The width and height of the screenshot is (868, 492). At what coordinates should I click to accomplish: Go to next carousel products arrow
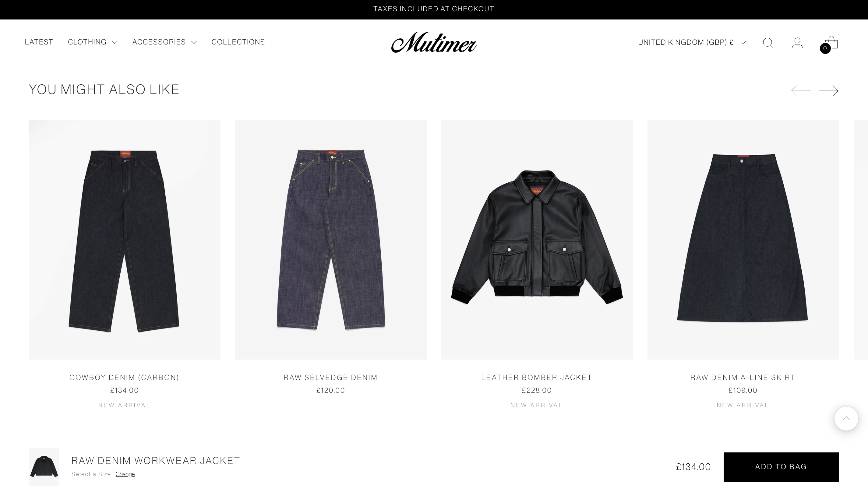point(828,90)
